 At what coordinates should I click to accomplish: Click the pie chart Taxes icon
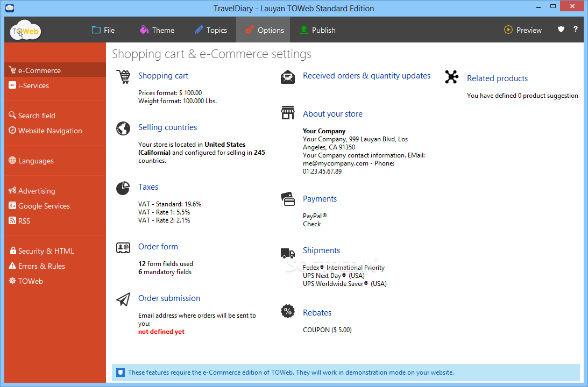click(x=123, y=188)
